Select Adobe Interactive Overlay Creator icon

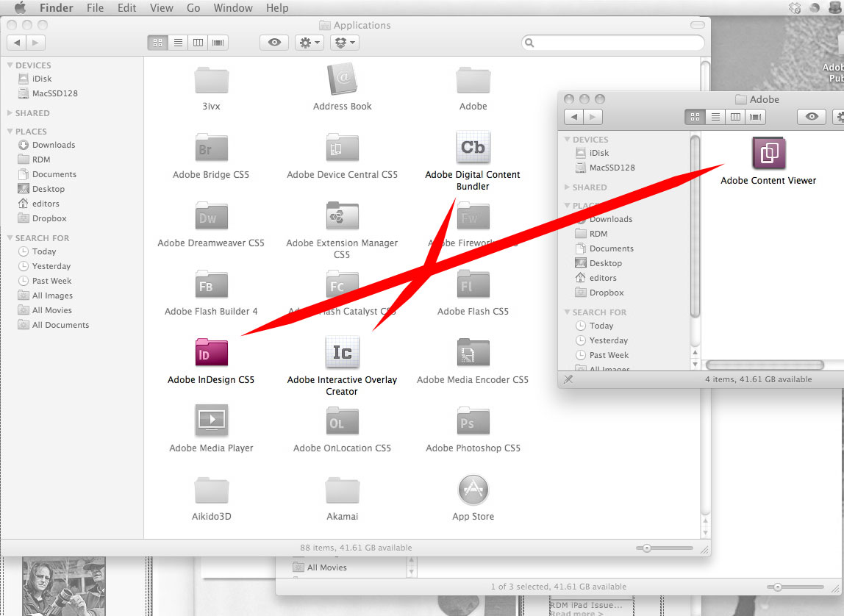coord(343,352)
